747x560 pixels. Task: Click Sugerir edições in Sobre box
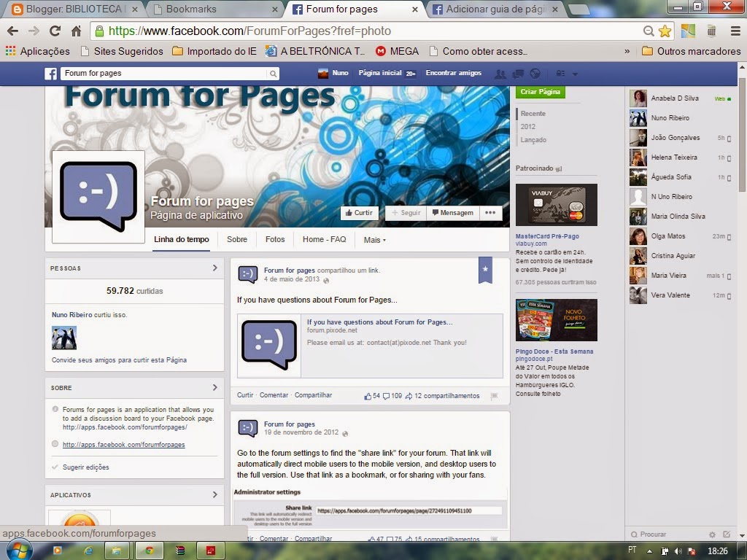86,467
